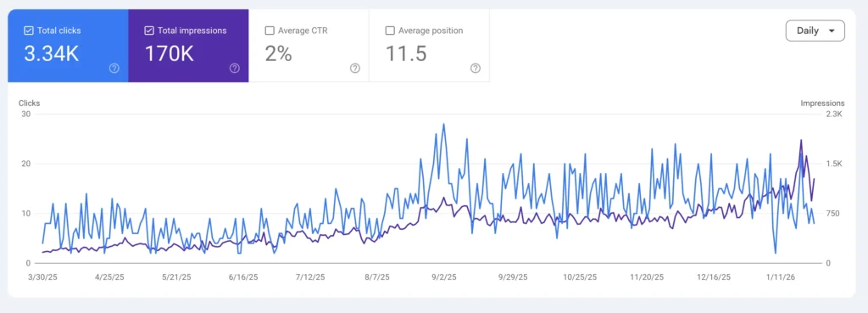Viewport: 868px width, 313px height.
Task: Open the Daily granularity dropdown
Action: pyautogui.click(x=815, y=31)
